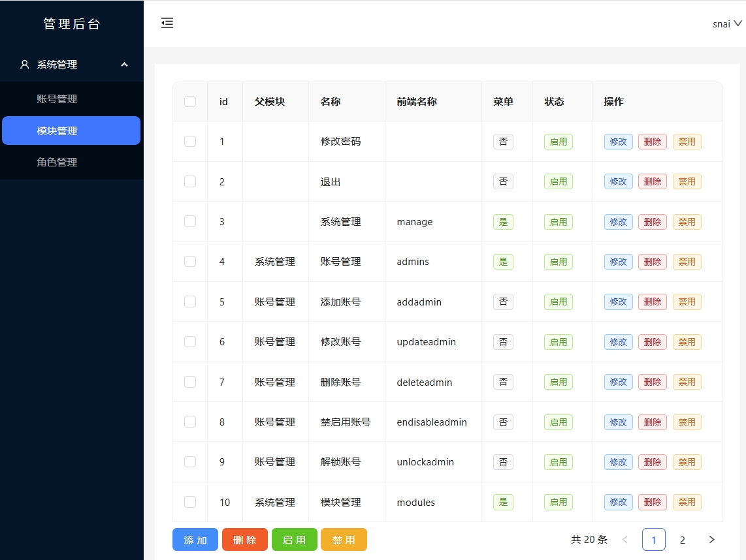Click 启用 status tag for 模块管理 row

558,502
